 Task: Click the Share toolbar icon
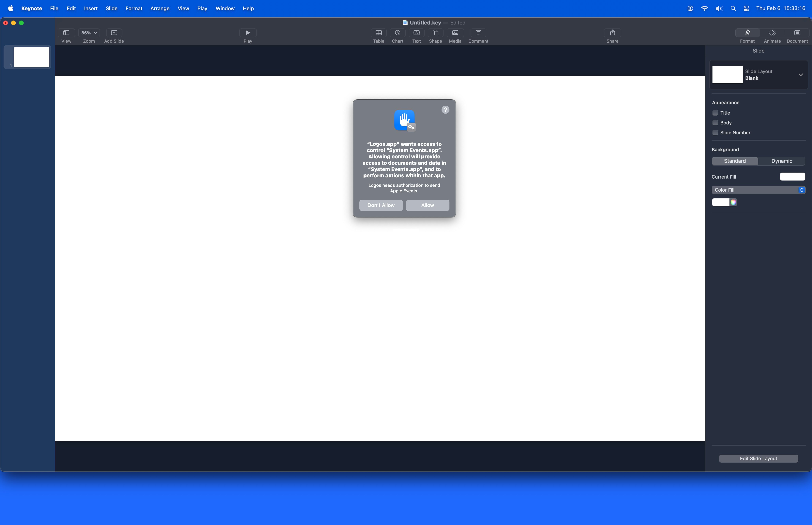[612, 33]
